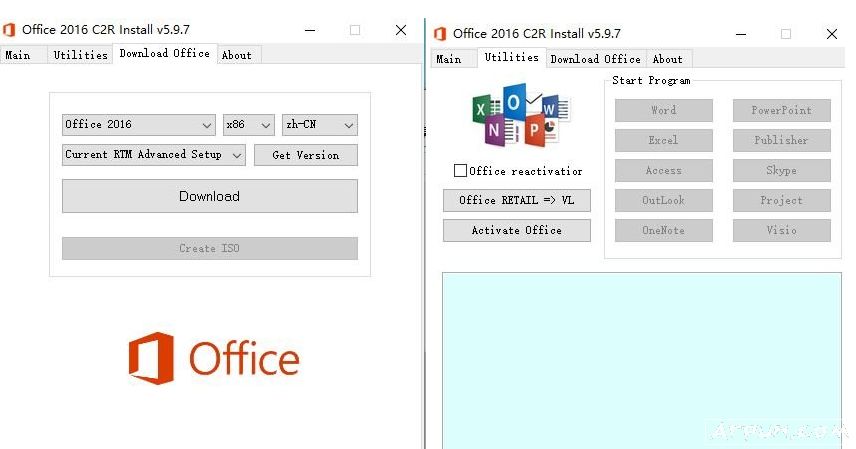The width and height of the screenshot is (856, 449).
Task: Click Office RETAIL => VL button
Action: click(x=516, y=200)
